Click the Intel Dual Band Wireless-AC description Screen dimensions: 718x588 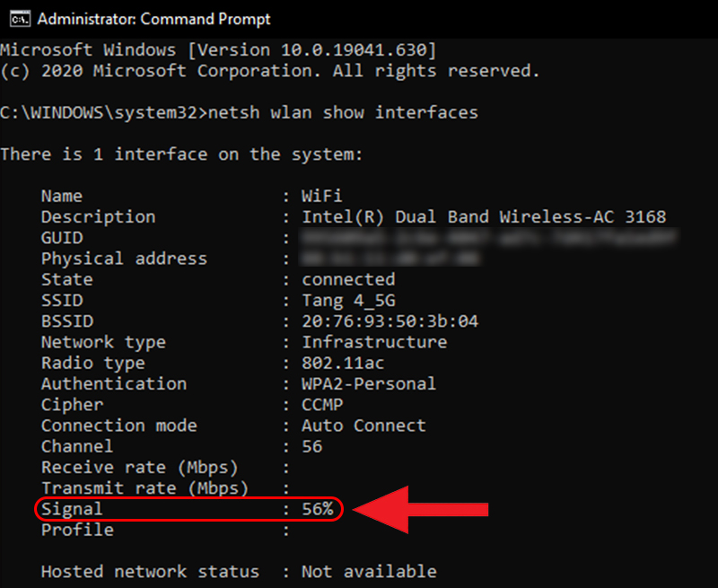coord(484,217)
